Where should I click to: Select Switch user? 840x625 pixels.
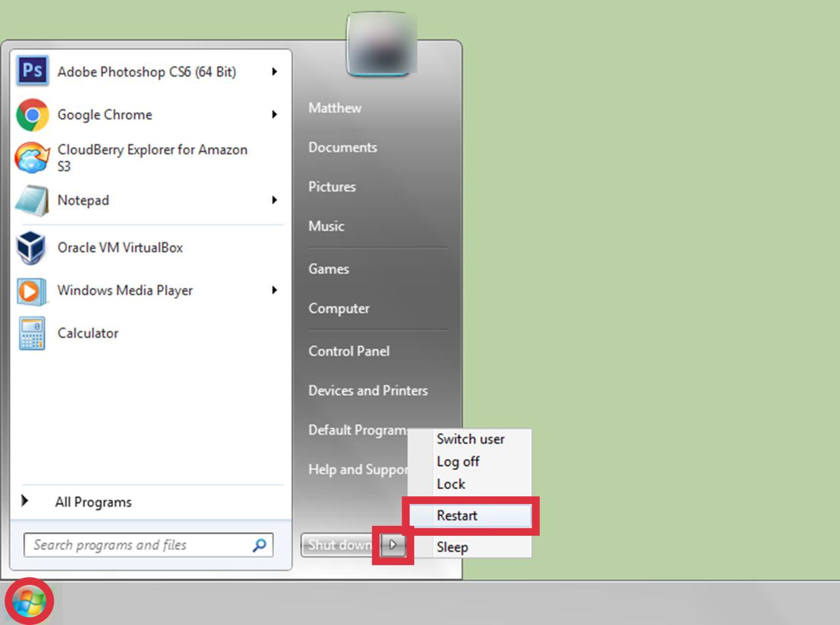pyautogui.click(x=471, y=439)
